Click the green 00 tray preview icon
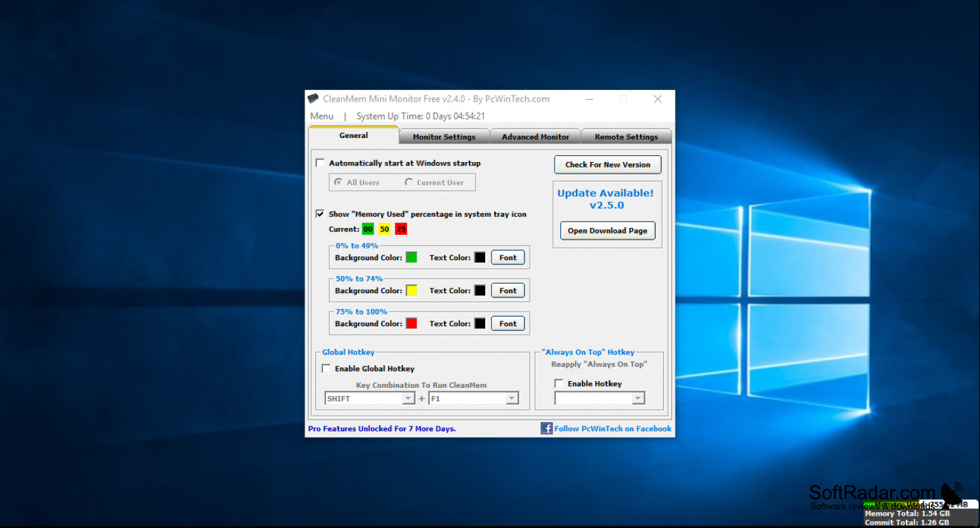980x528 pixels. coord(368,229)
